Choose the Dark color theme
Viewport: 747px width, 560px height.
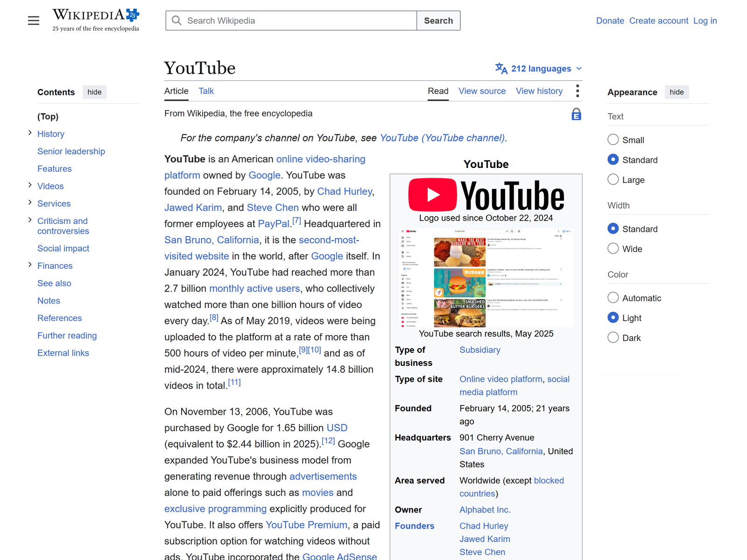(613, 338)
